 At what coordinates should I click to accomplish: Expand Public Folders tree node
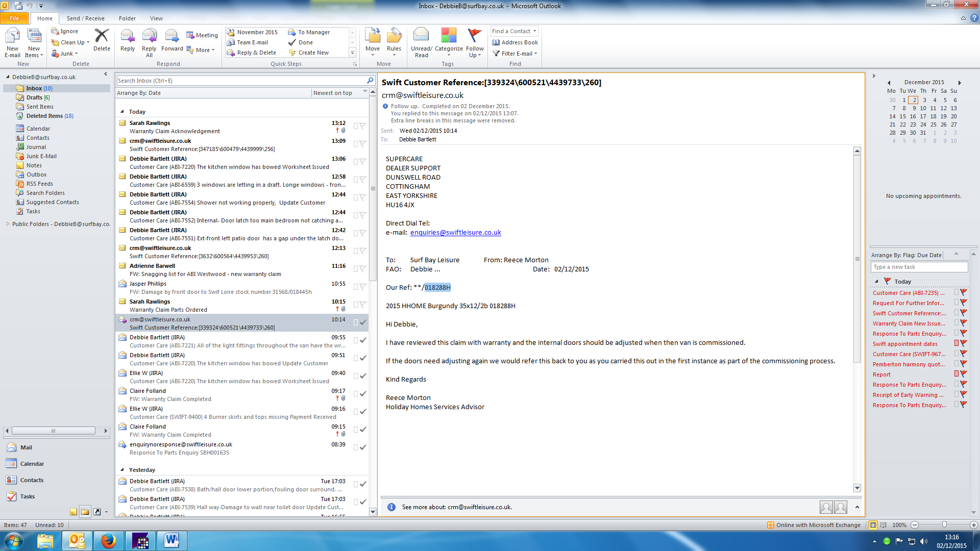[8, 224]
